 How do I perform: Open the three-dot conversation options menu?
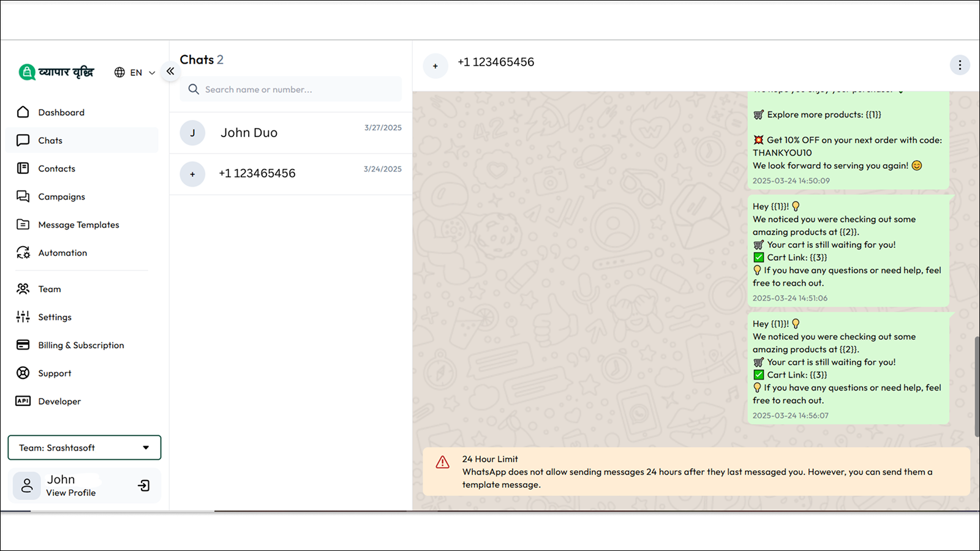960,64
